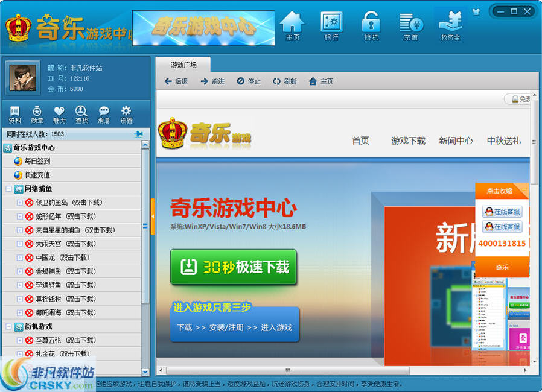Collapse the 网络捕鱼 category
Screen dimensions: 542x392
click(x=8, y=189)
